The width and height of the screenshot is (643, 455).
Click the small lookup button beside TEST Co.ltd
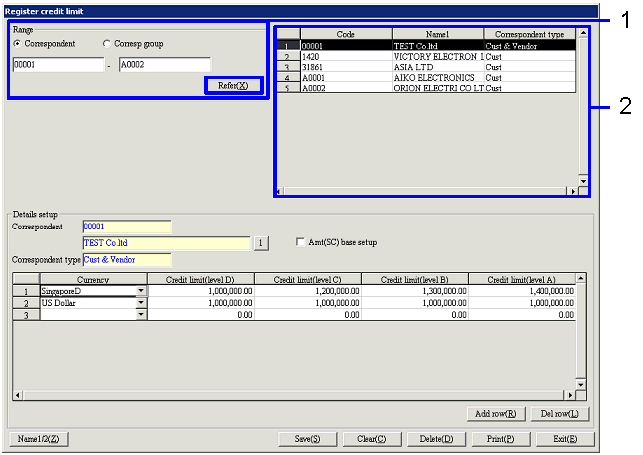point(258,242)
